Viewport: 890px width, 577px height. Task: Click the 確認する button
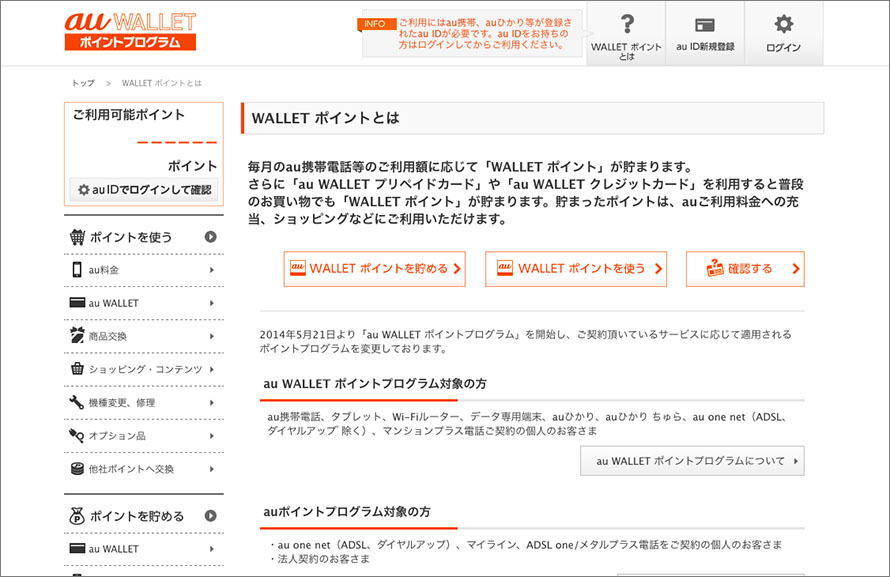745,268
